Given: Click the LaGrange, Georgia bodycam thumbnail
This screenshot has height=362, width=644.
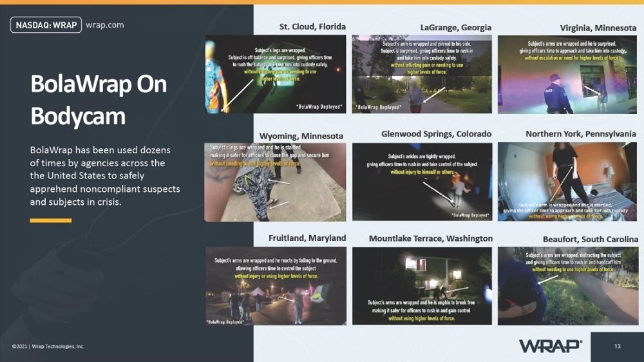Looking at the screenshot, I should point(422,74).
